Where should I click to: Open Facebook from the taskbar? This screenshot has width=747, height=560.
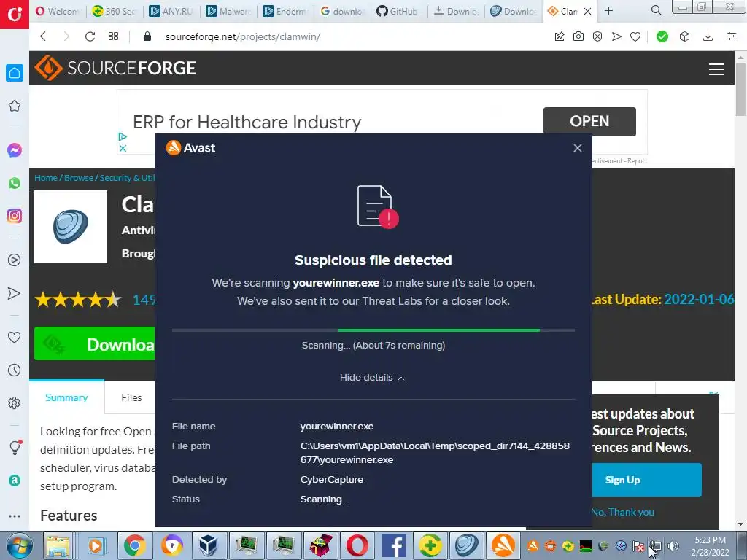[393, 545]
